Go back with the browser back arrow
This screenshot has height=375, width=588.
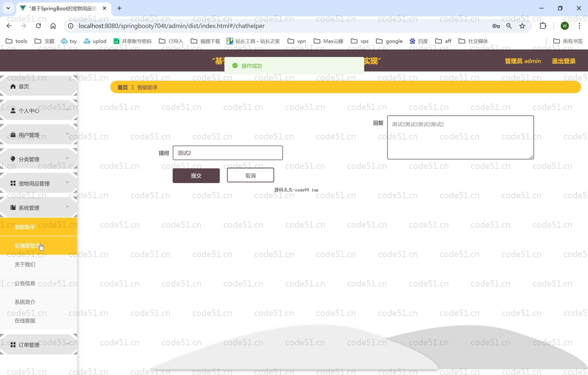click(9, 26)
